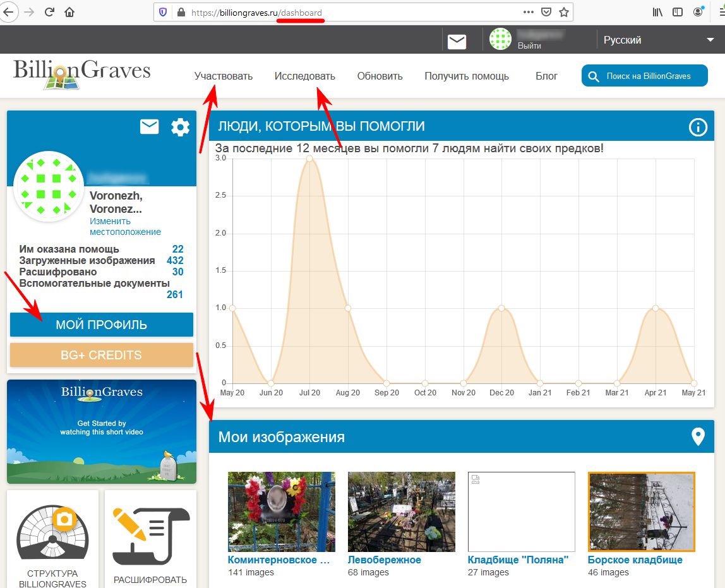Open the Блог menu item
The height and width of the screenshot is (588, 725).
click(x=546, y=76)
